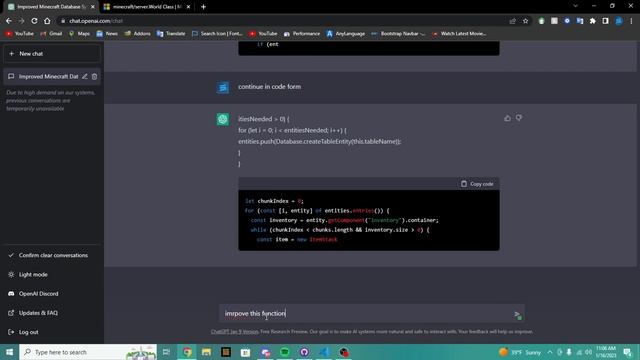Open the AnyLanguage bookmark

click(x=346, y=33)
